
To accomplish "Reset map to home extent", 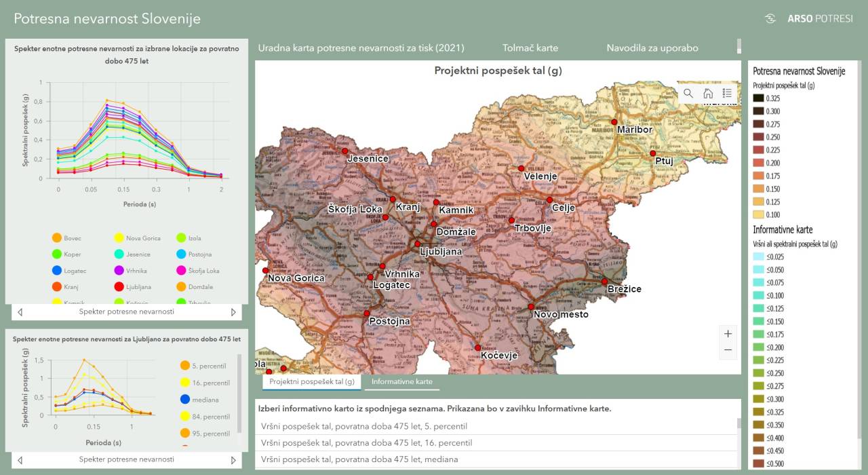I will click(x=708, y=94).
